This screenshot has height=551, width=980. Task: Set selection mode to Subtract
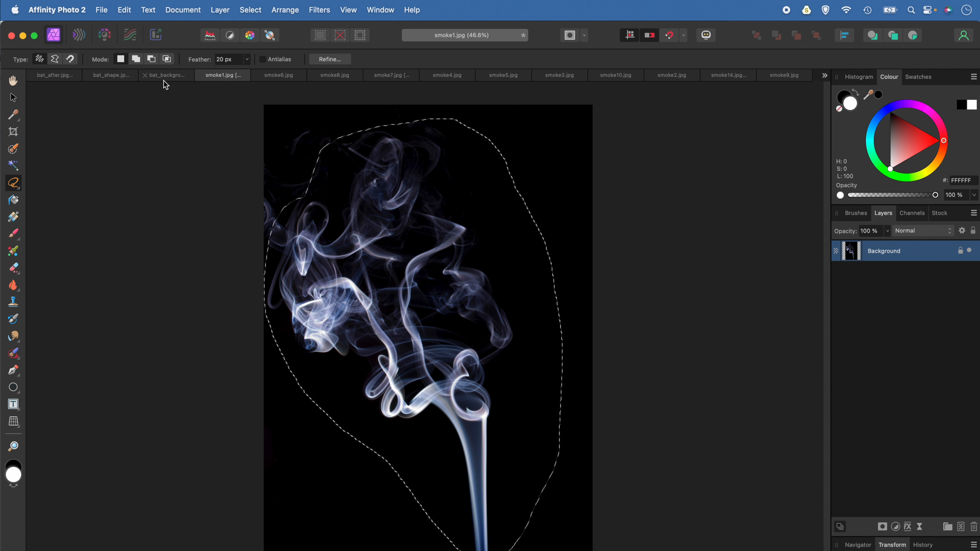point(151,59)
